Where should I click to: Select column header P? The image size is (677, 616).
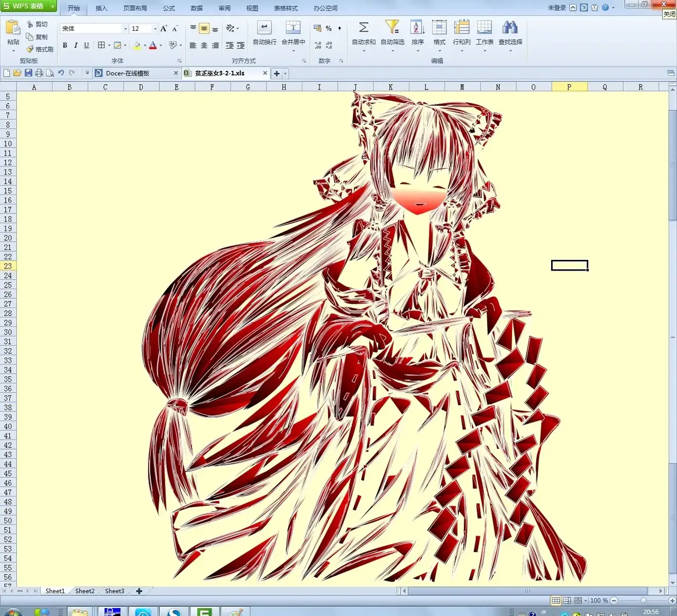tap(569, 87)
